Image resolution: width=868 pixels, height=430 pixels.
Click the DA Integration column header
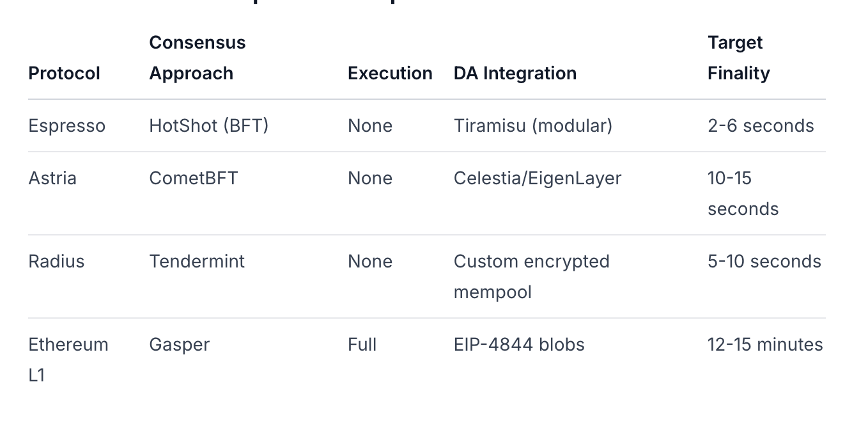pyautogui.click(x=515, y=74)
